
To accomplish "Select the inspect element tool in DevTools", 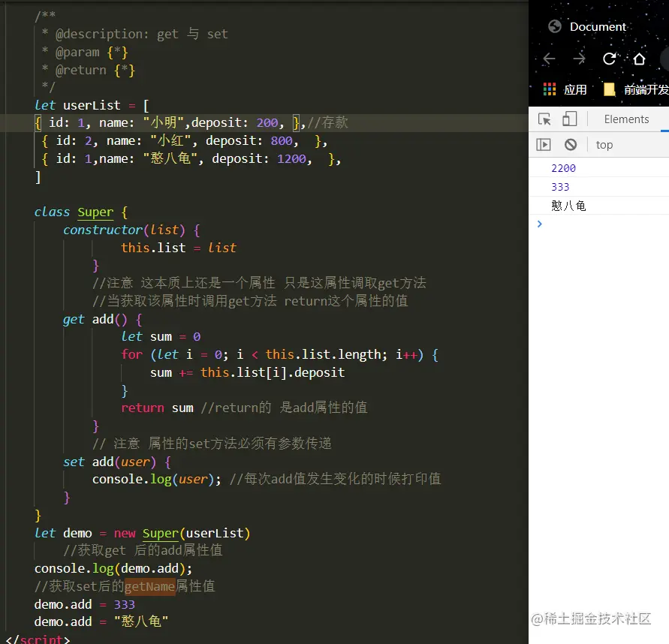I will 545,119.
